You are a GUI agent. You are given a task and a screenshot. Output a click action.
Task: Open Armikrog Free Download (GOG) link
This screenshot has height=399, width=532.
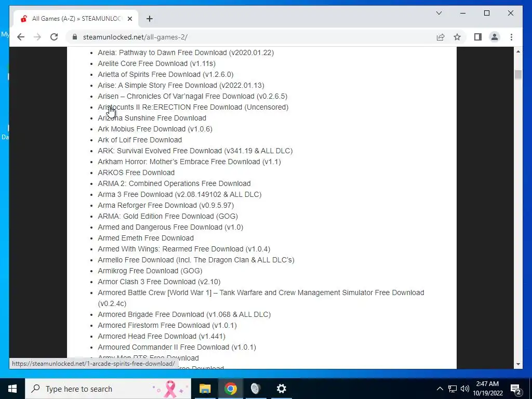[150, 271]
